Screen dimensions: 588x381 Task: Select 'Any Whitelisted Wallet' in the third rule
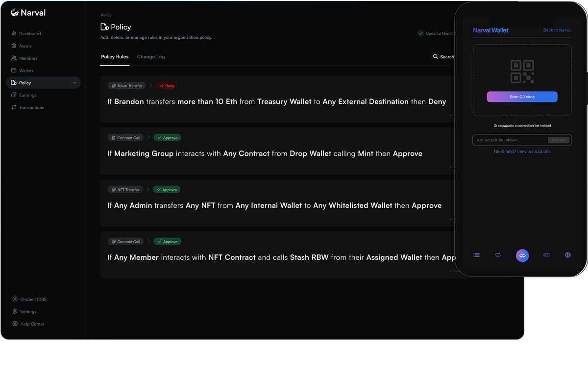[353, 205]
